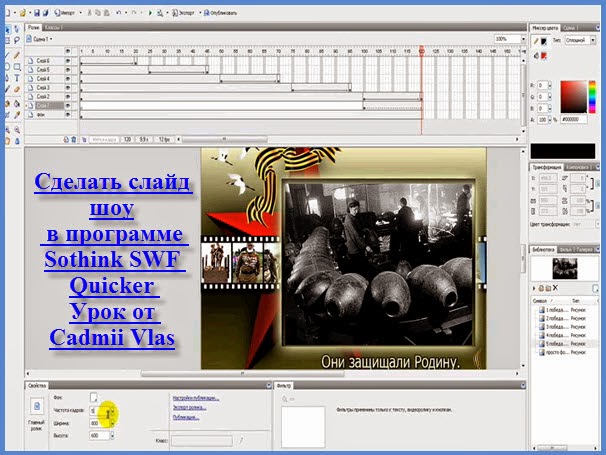The image size is (606, 455).
Task: Open the Library (Библиотека) tab
Action: click(x=543, y=250)
